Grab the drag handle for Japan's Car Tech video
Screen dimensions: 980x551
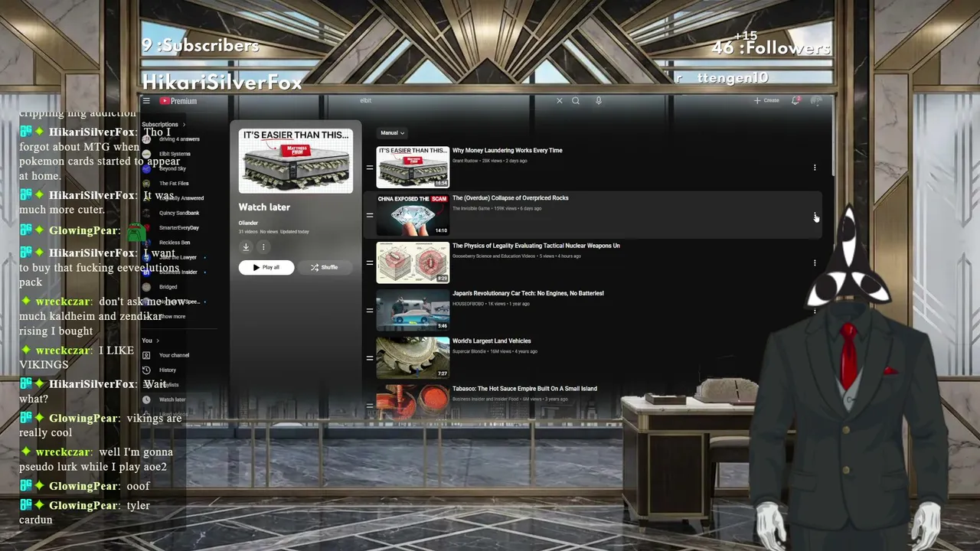coord(370,311)
